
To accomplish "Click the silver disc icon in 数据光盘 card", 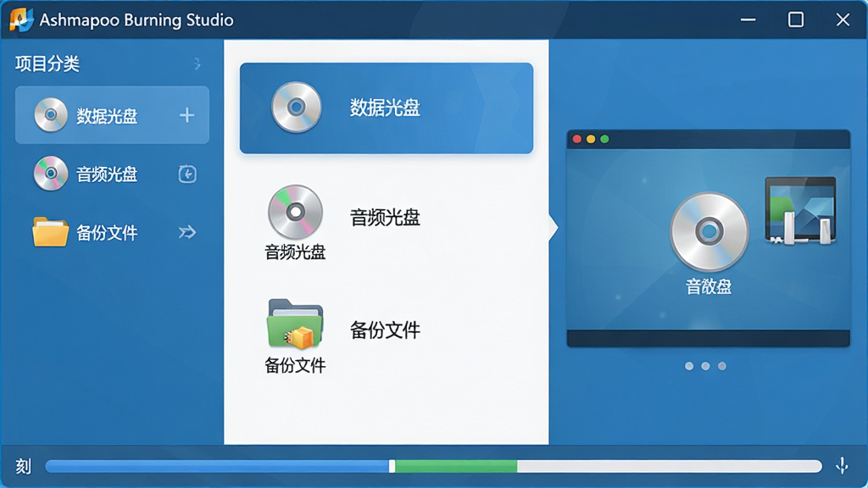I will point(296,108).
